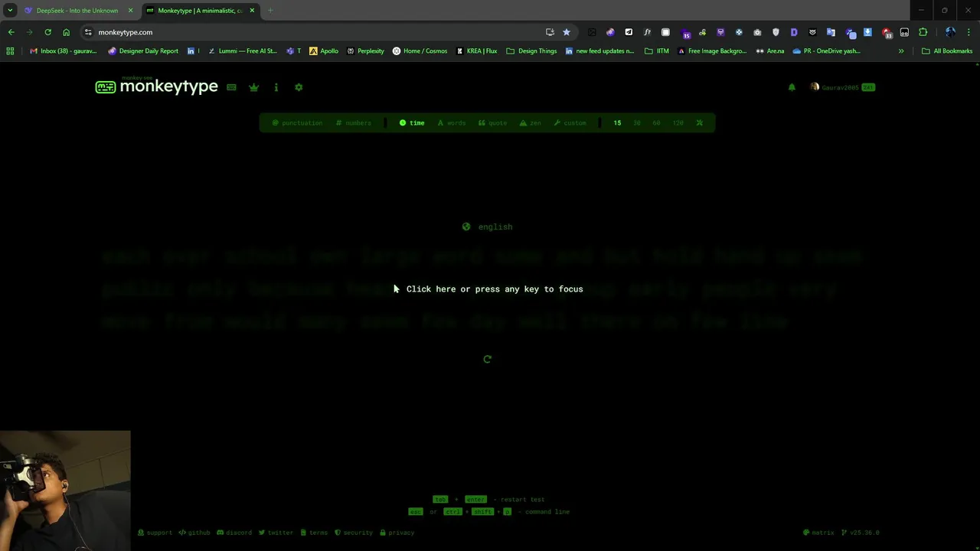Open the Monkeytype settings gear
The width and height of the screenshot is (980, 551).
[299, 87]
